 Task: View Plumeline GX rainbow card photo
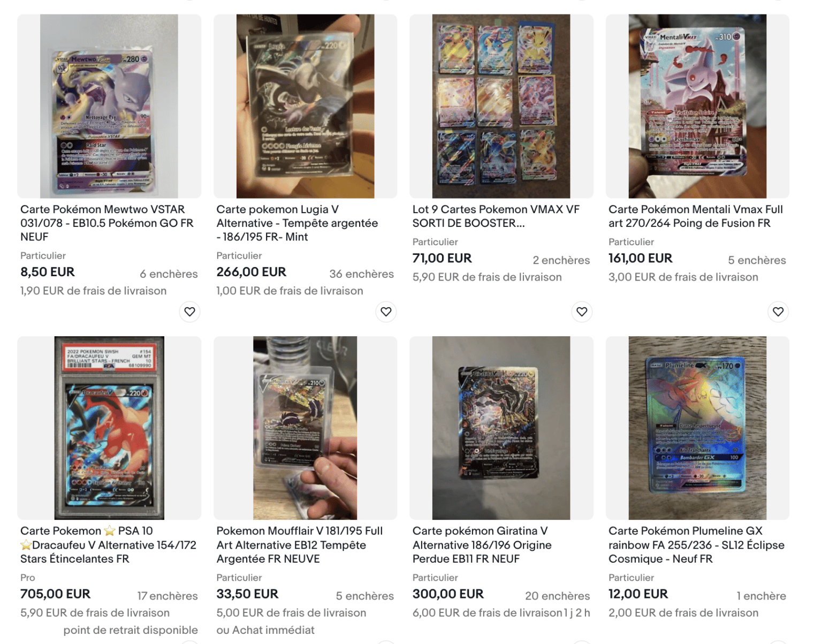(x=697, y=428)
